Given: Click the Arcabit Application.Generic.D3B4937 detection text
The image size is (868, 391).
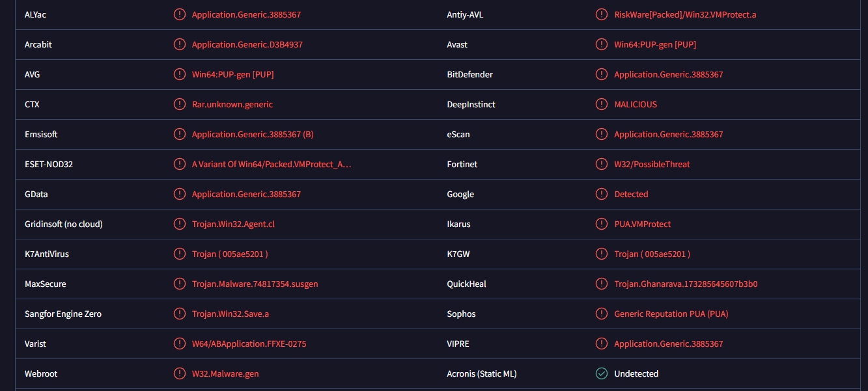Looking at the screenshot, I should 247,44.
